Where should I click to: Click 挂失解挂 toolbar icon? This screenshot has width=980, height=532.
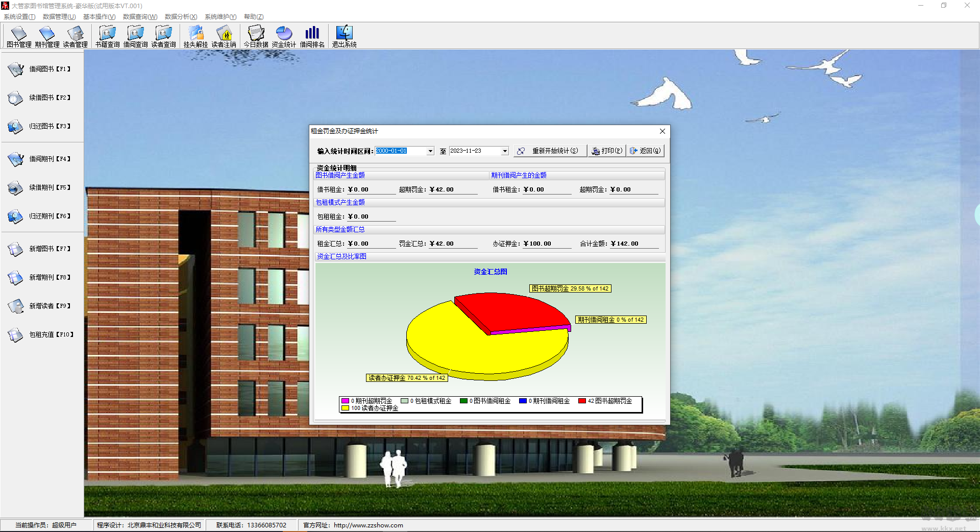[195, 37]
